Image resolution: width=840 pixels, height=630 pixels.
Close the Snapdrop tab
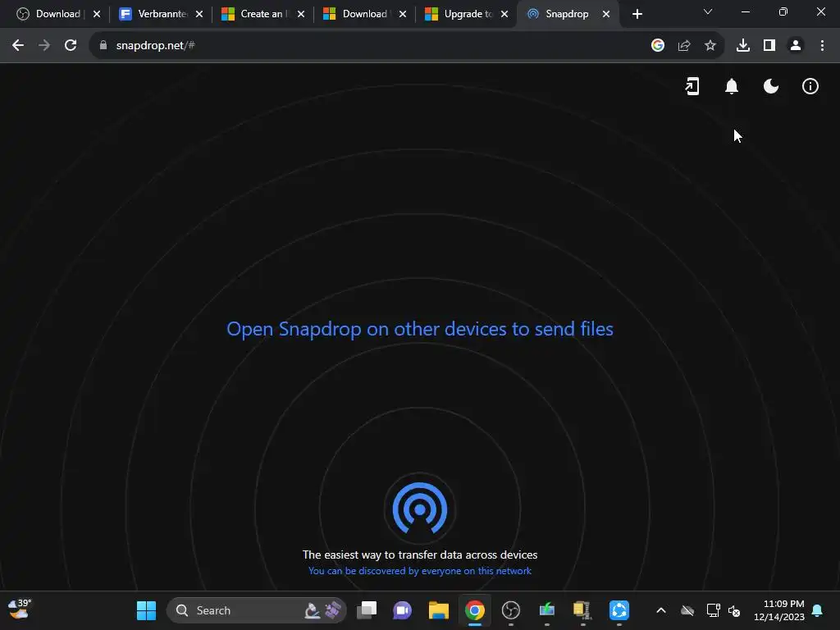[x=606, y=14]
